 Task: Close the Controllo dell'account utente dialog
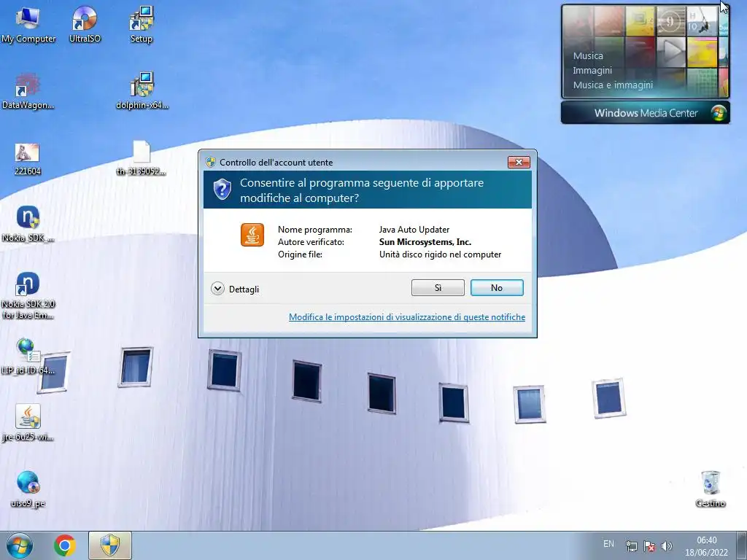click(x=519, y=163)
